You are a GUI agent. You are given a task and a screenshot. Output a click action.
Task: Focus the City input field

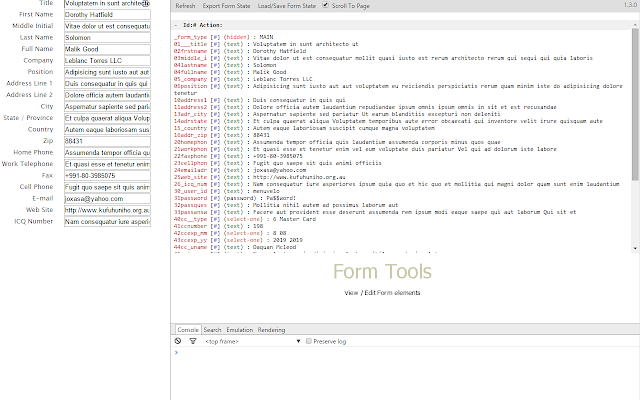[x=107, y=107]
